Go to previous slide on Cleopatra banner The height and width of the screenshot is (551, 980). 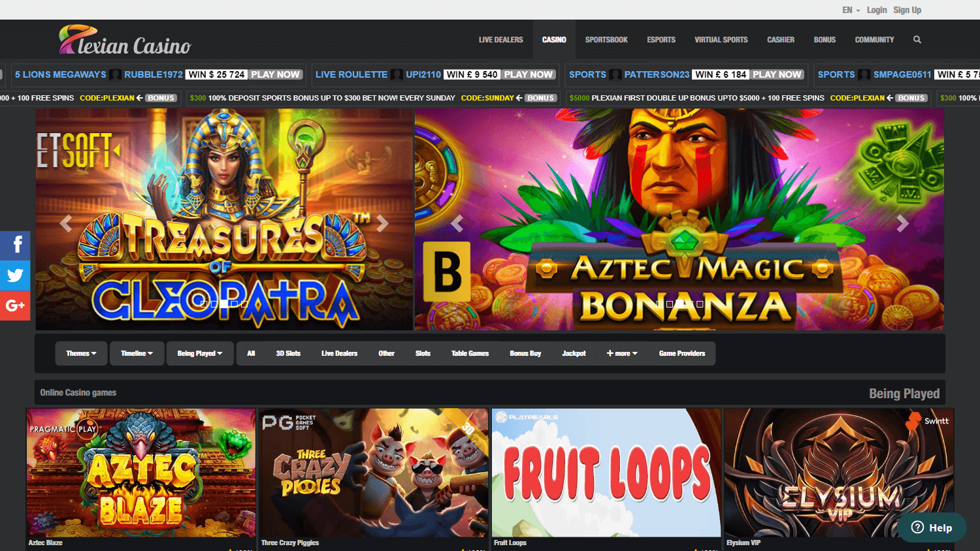pyautogui.click(x=66, y=224)
